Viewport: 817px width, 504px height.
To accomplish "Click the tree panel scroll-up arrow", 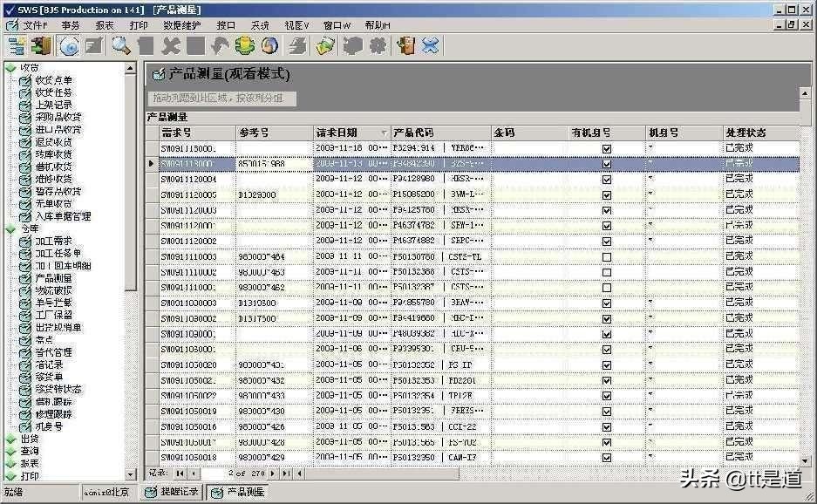I will 130,68.
